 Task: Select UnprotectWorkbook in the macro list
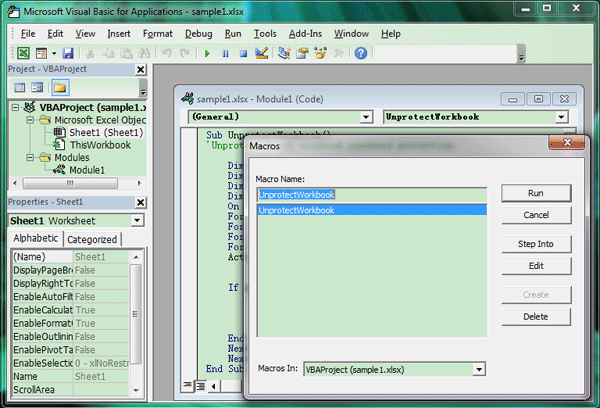coord(372,210)
